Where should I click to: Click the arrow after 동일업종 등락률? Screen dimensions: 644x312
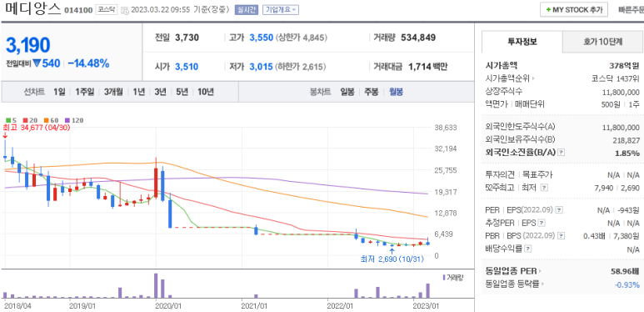click(542, 284)
